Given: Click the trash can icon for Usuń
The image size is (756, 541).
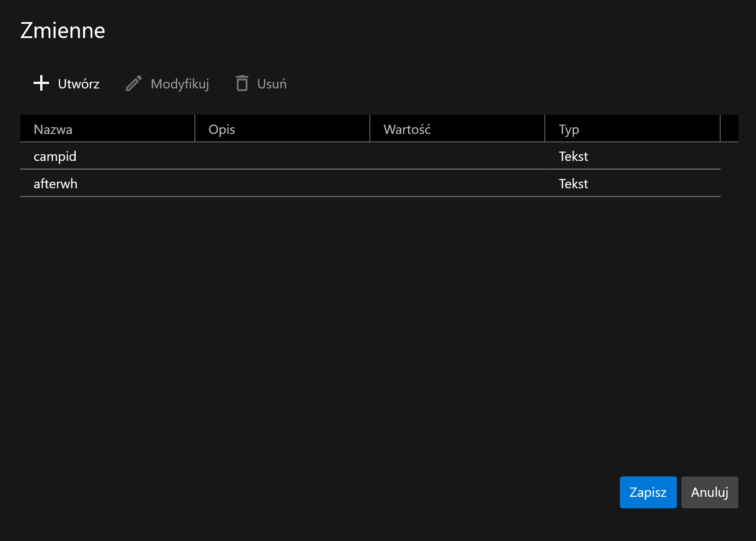Looking at the screenshot, I should [242, 83].
